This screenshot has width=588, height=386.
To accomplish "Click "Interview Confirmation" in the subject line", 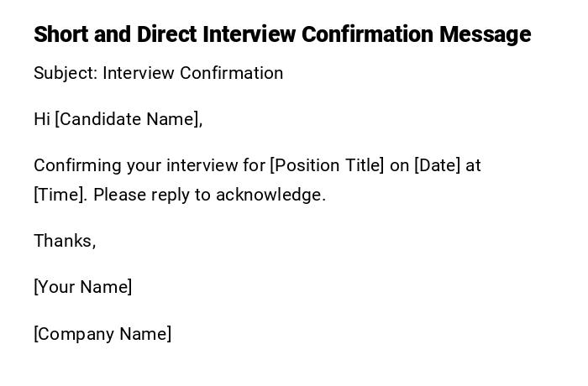I will pos(194,73).
